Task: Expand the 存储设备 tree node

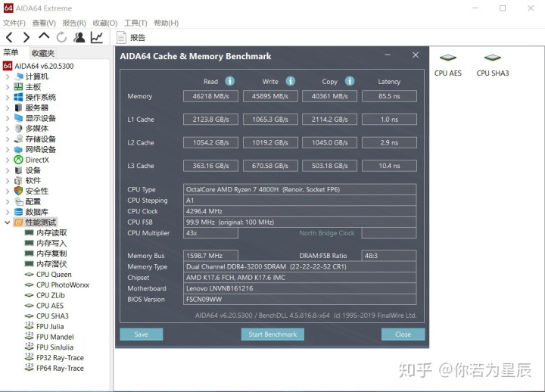Action: 8,139
